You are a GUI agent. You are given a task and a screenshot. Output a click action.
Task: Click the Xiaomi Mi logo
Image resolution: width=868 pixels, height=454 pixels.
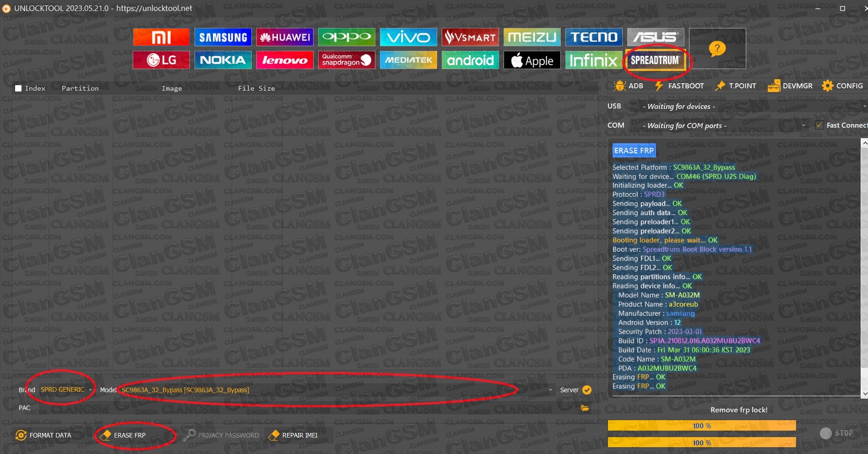pos(161,37)
